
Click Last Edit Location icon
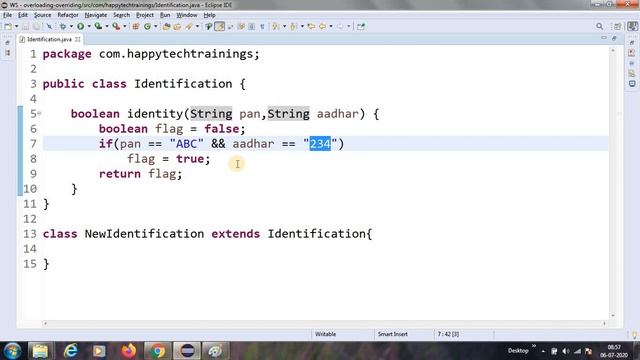[x=311, y=27]
